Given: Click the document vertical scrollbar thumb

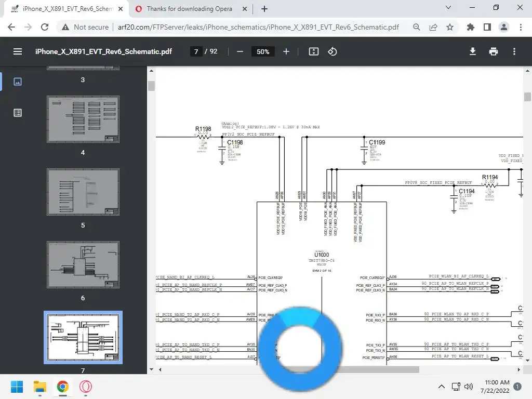Looking at the screenshot, I should (x=527, y=97).
